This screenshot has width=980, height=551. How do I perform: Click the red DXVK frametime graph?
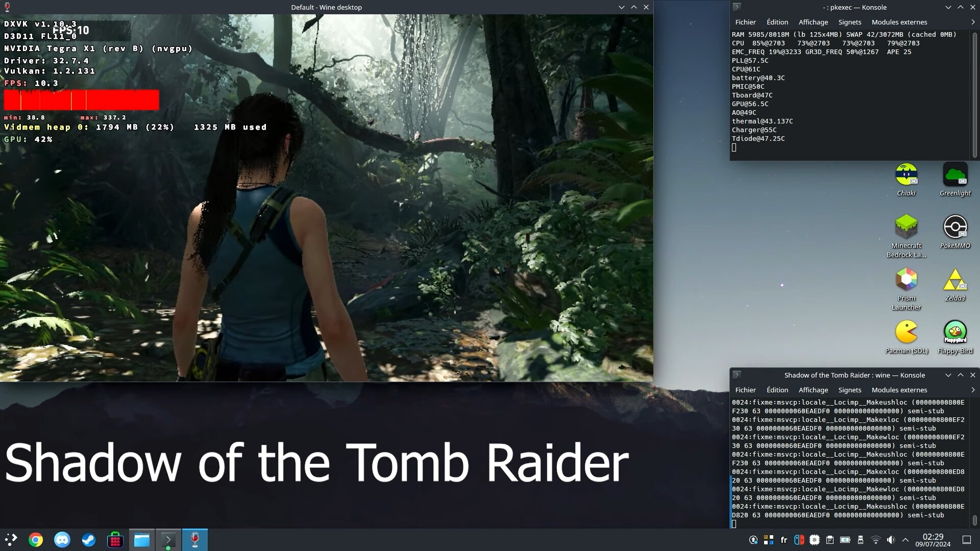tap(82, 100)
